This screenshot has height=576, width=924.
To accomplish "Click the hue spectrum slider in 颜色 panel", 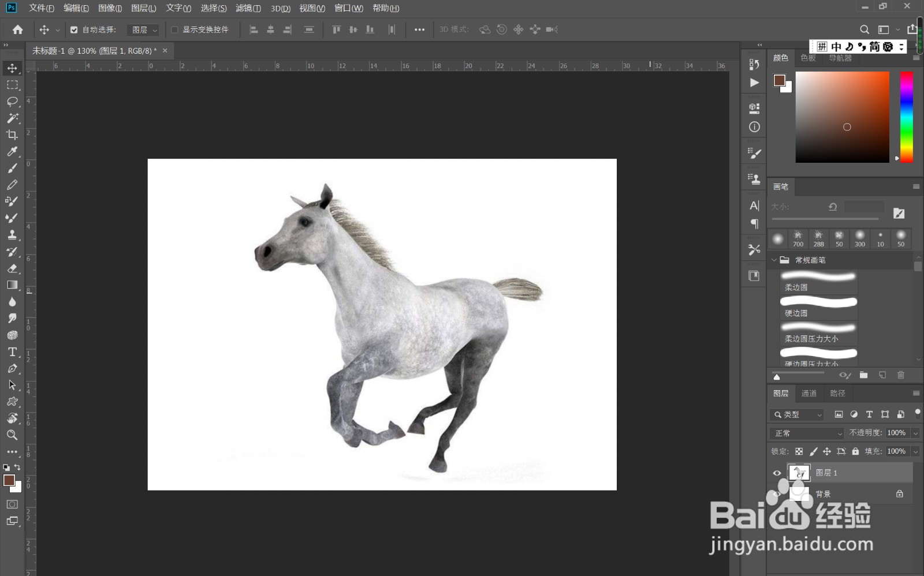I will [907, 117].
